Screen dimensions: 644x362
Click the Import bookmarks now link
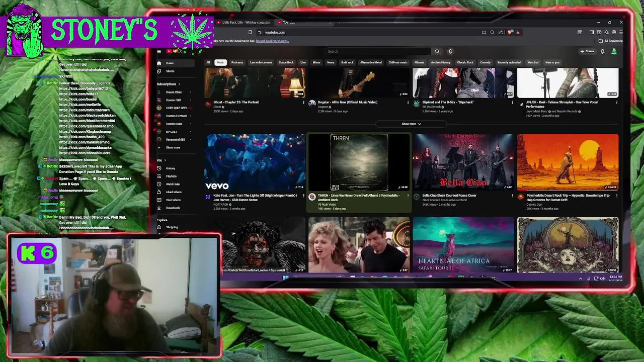(272, 41)
